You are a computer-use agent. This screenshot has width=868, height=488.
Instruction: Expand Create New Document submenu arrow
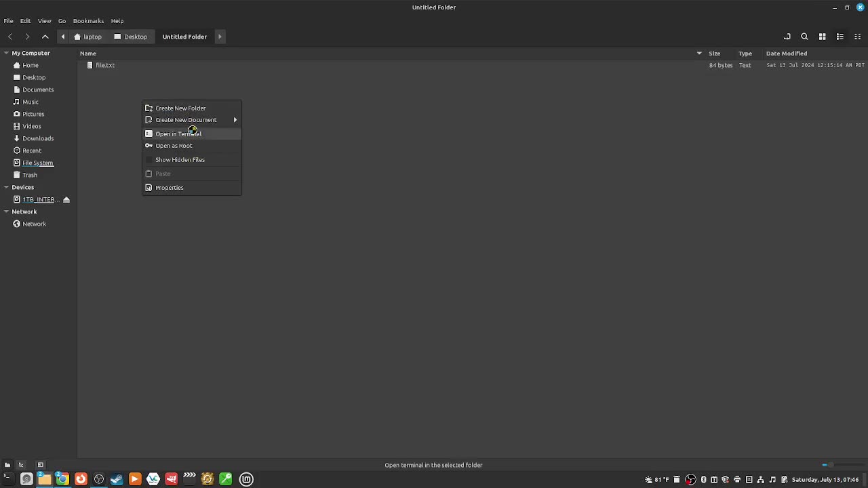click(x=235, y=120)
